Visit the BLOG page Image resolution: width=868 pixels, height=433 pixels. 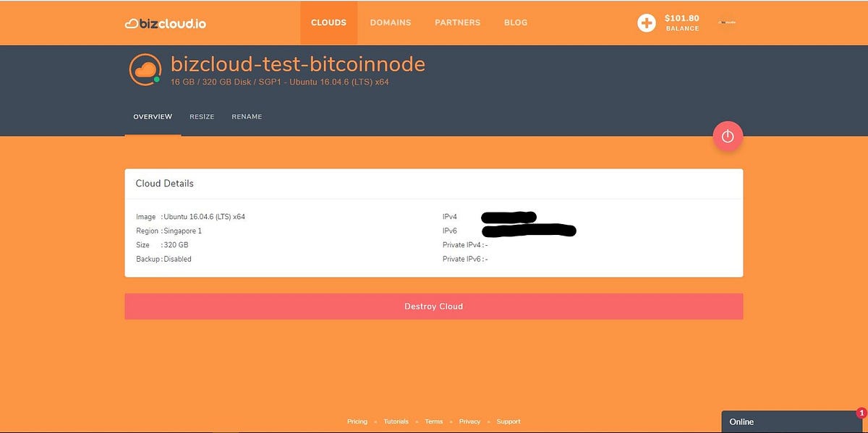pos(516,22)
